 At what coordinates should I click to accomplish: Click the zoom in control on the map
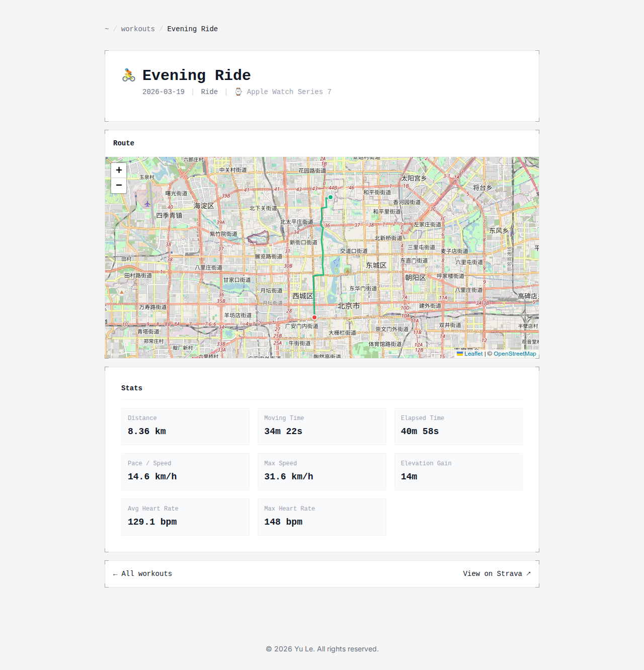pos(119,170)
